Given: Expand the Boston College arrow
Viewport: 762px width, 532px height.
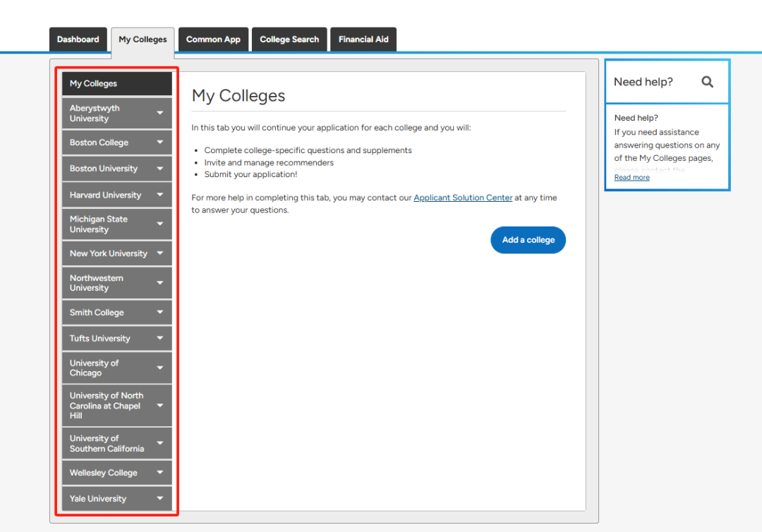Looking at the screenshot, I should point(160,143).
